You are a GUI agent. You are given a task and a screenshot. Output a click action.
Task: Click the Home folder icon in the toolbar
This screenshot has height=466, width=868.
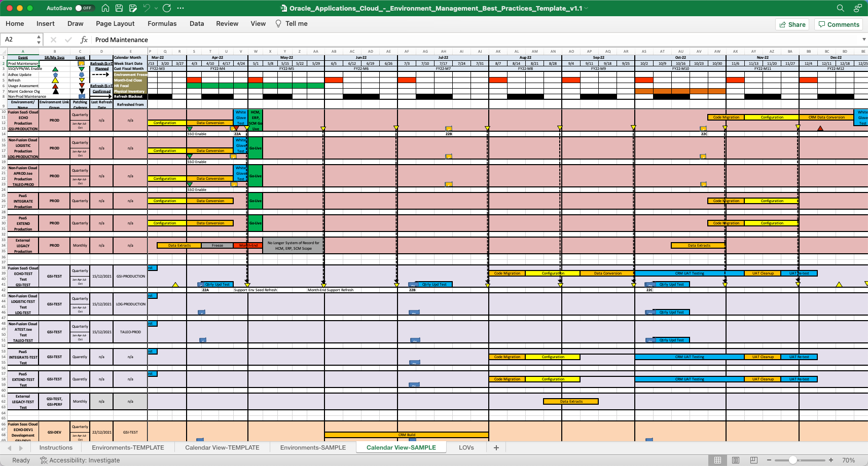pos(105,8)
